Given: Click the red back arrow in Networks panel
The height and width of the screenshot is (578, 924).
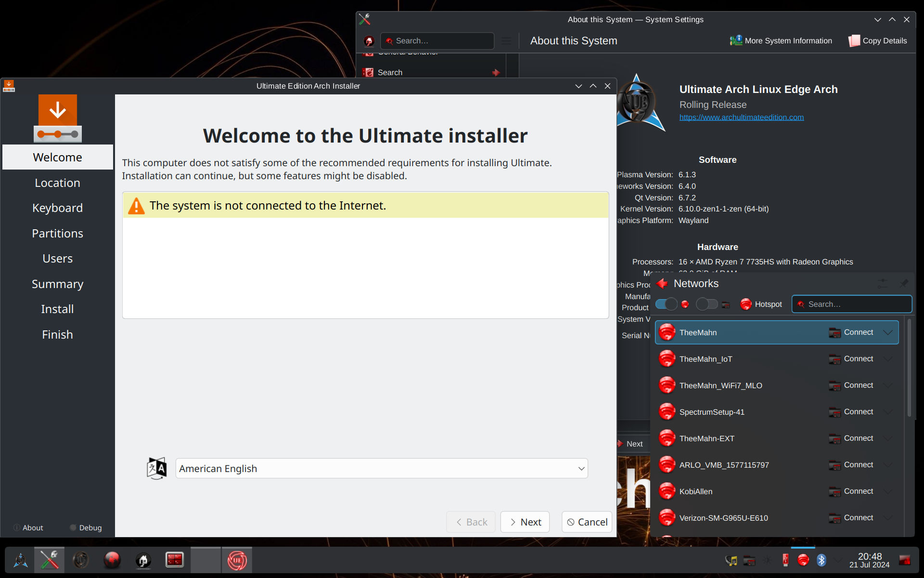Looking at the screenshot, I should (662, 284).
